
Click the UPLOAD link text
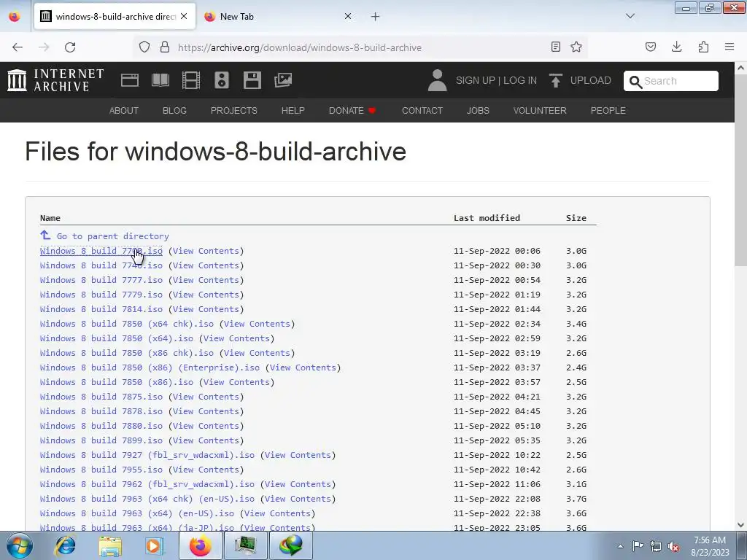tap(591, 80)
